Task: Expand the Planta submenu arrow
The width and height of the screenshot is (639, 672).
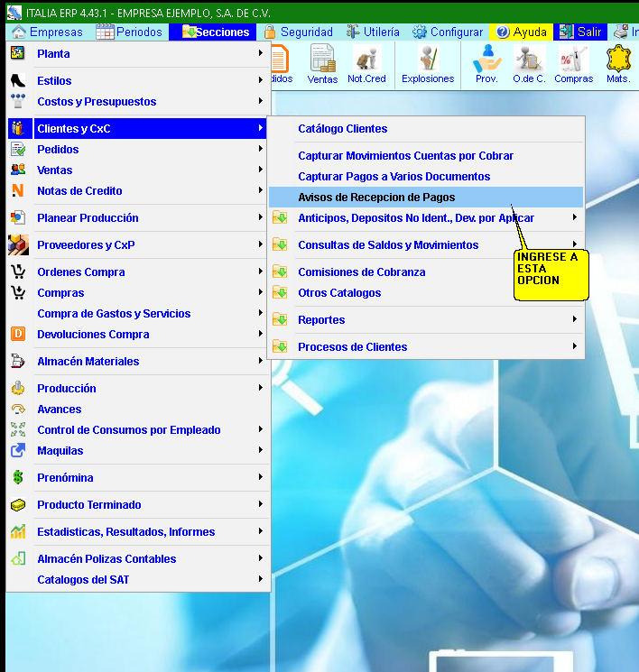Action: click(x=260, y=53)
